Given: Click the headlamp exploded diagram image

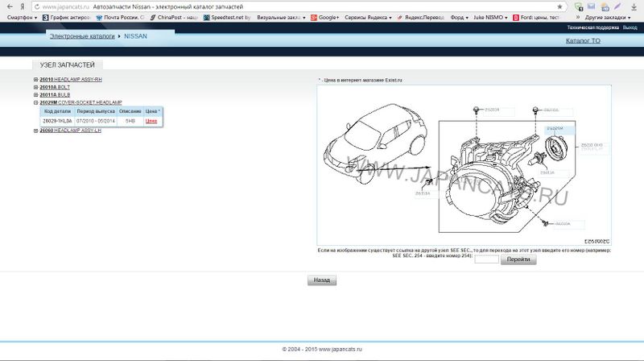Looking at the screenshot, I should [464, 165].
